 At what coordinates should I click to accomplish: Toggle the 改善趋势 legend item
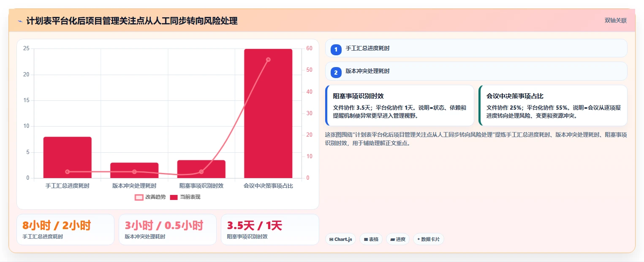tap(150, 197)
